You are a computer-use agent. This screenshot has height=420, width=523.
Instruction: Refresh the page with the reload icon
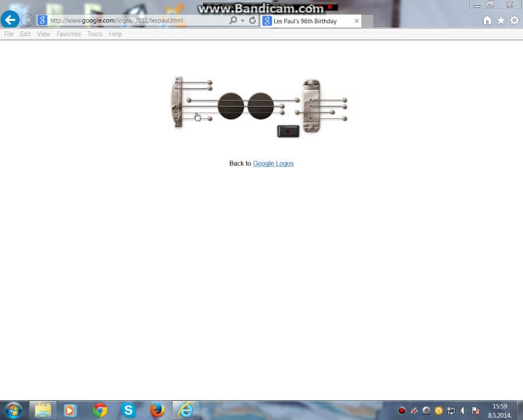(x=253, y=20)
